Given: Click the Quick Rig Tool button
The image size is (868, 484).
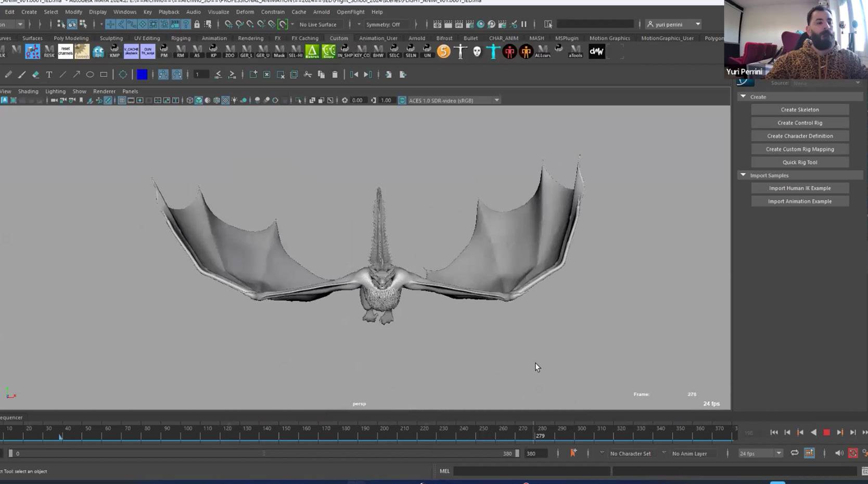Looking at the screenshot, I should tap(799, 162).
